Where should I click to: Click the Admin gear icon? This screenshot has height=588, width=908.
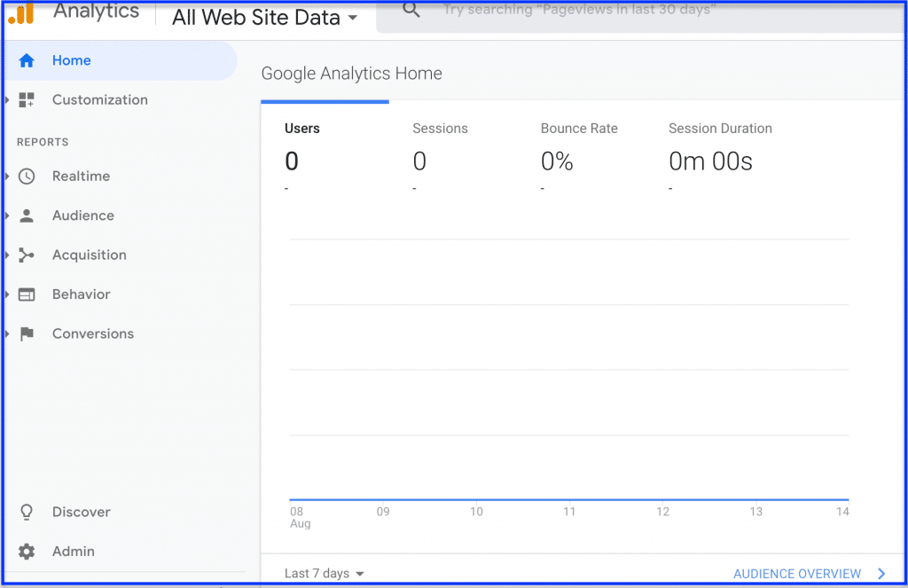[27, 552]
